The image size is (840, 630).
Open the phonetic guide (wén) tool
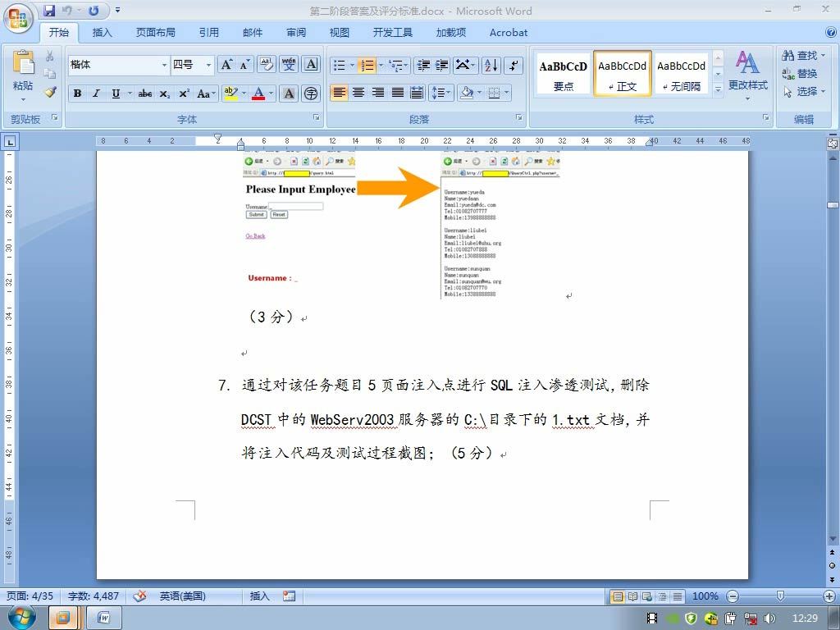289,64
